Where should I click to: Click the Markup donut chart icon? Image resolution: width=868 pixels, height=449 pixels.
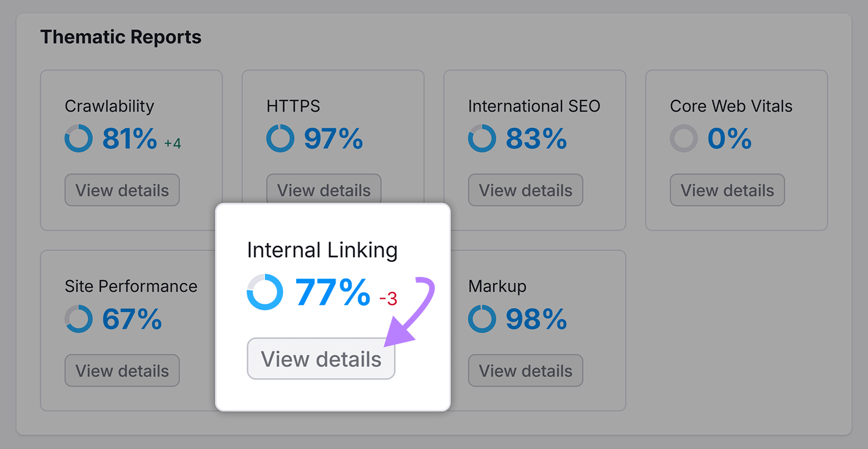482,319
